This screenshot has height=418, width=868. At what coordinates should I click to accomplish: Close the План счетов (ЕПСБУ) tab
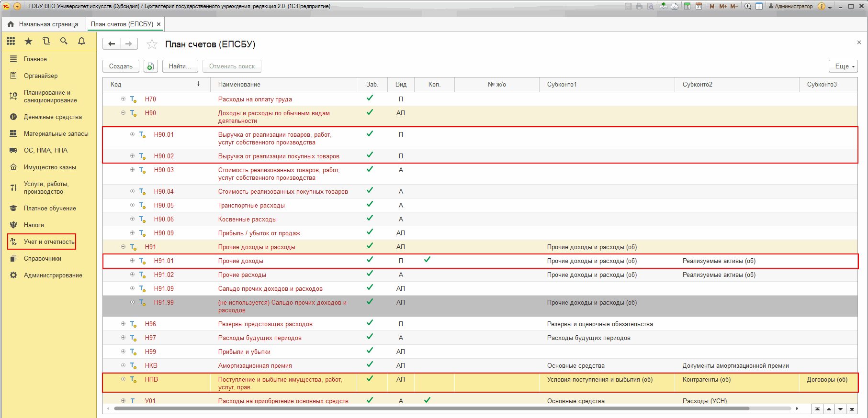(x=158, y=24)
